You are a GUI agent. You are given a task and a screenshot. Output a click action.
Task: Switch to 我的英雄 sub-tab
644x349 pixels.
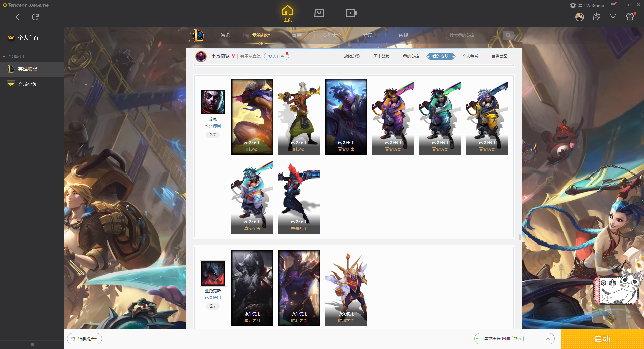[x=411, y=56]
